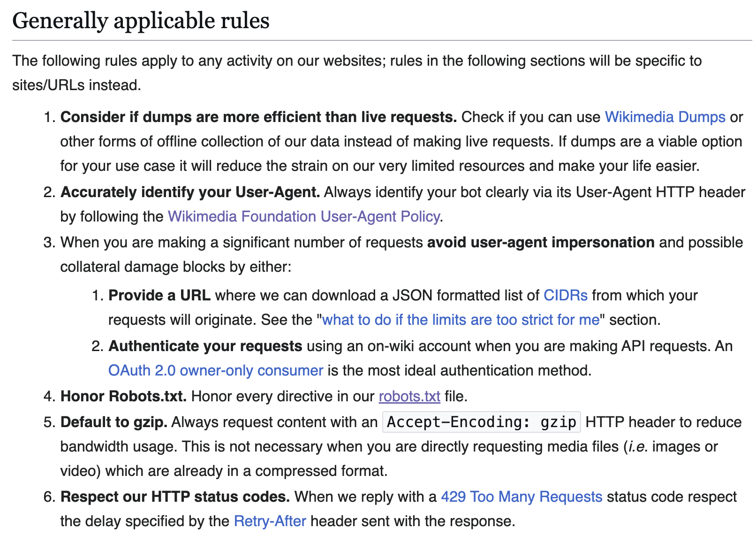This screenshot has height=536, width=756.
Task: Click bold text "Authenticate your requests"
Action: pyautogui.click(x=205, y=346)
